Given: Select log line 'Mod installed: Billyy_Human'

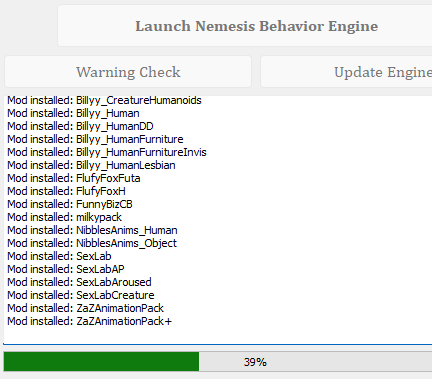Looking at the screenshot, I should 73,113.
